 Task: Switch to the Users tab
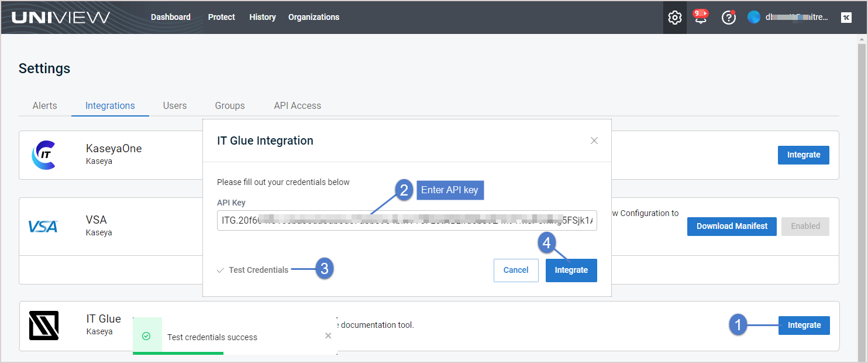pyautogui.click(x=175, y=105)
